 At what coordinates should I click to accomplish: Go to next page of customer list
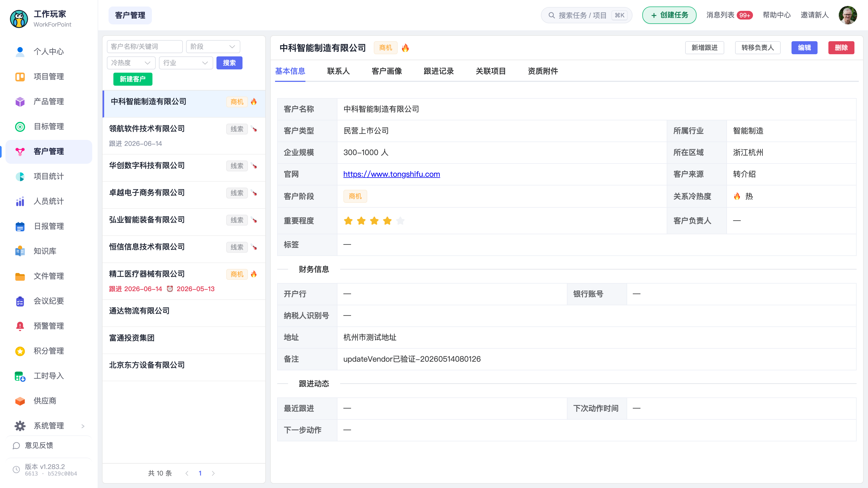pyautogui.click(x=213, y=473)
